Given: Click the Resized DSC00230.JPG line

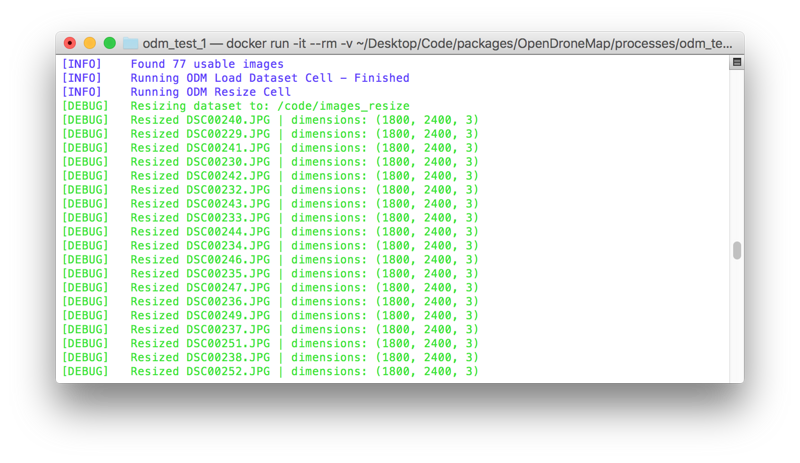Looking at the screenshot, I should pyautogui.click(x=270, y=162).
